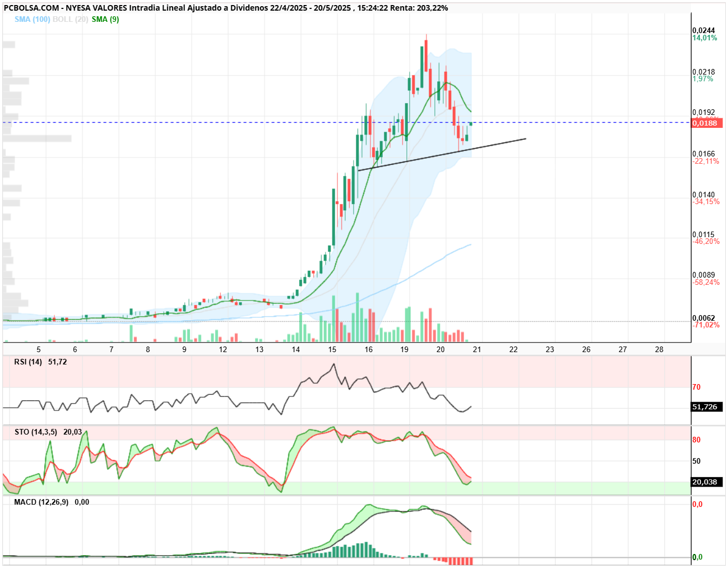728x568 pixels.
Task: Click the -34,15% percentage label
Action: [x=706, y=202]
